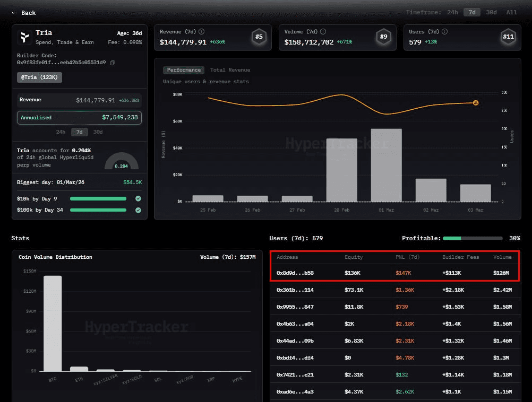
Task: Click the Revenue (7d) info icon
Action: coord(201,32)
